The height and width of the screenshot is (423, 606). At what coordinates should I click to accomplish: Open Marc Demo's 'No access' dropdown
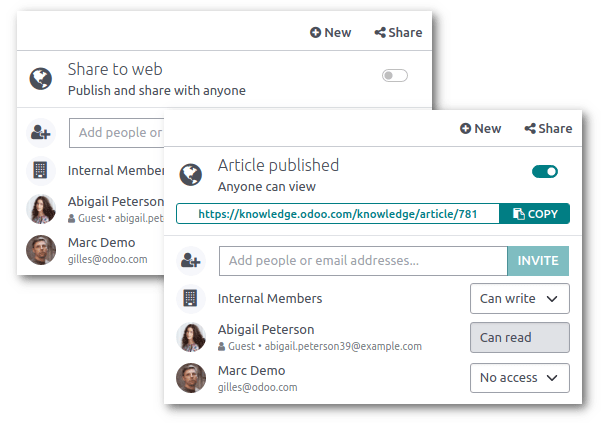[519, 377]
